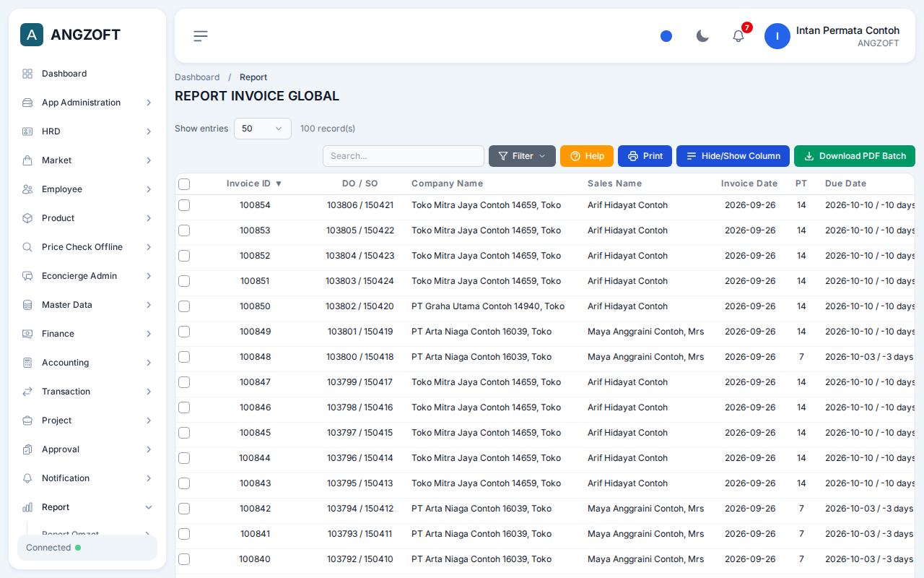Image resolution: width=924 pixels, height=578 pixels.
Task: Click the Dashboard grid icon in sidebar
Action: [x=27, y=74]
